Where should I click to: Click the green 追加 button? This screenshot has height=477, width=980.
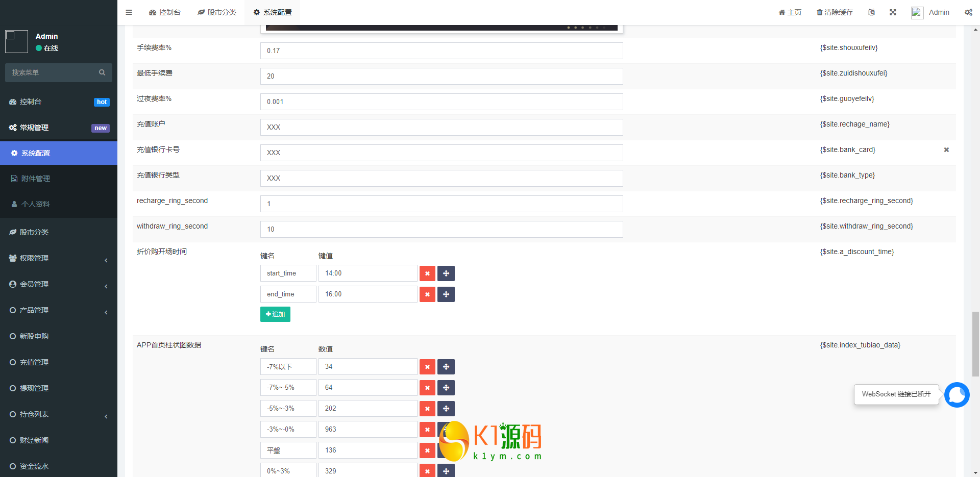tap(275, 314)
